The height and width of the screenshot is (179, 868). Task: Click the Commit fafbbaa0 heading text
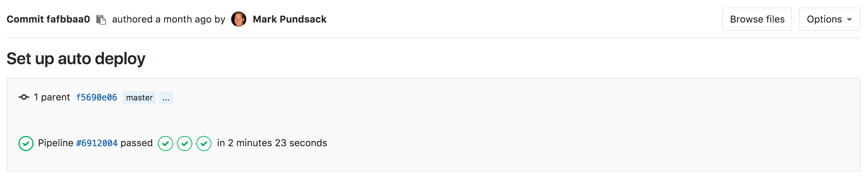coord(48,19)
